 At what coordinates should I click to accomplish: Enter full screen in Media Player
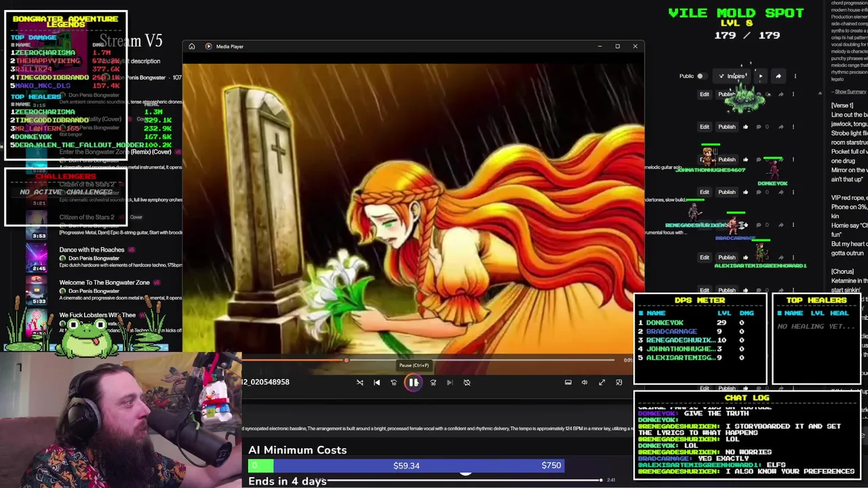[x=601, y=382]
